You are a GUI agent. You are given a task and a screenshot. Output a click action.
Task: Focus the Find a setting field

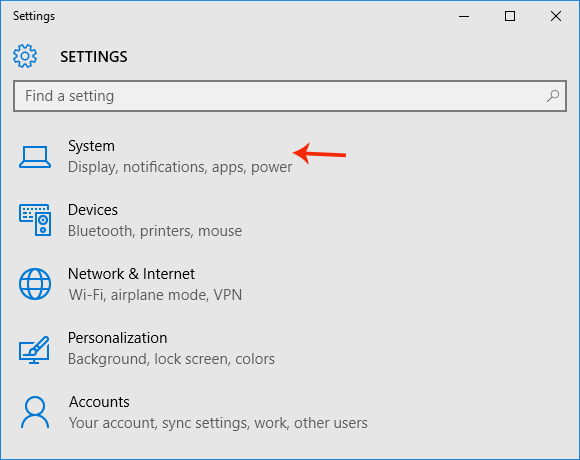290,96
